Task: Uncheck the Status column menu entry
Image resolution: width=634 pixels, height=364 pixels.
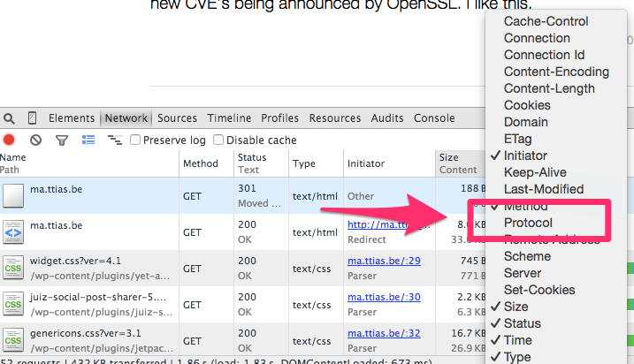Action: click(522, 323)
